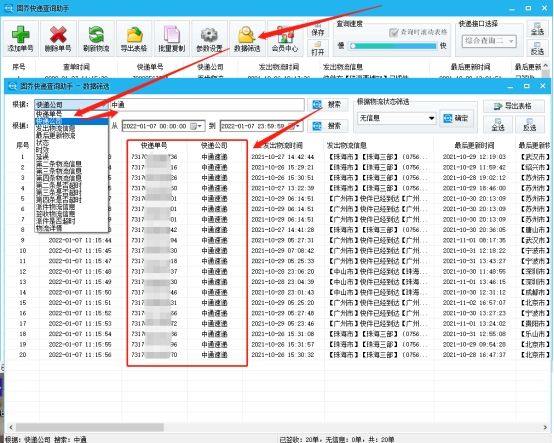Click the app icon in main window title bar

[8, 8]
